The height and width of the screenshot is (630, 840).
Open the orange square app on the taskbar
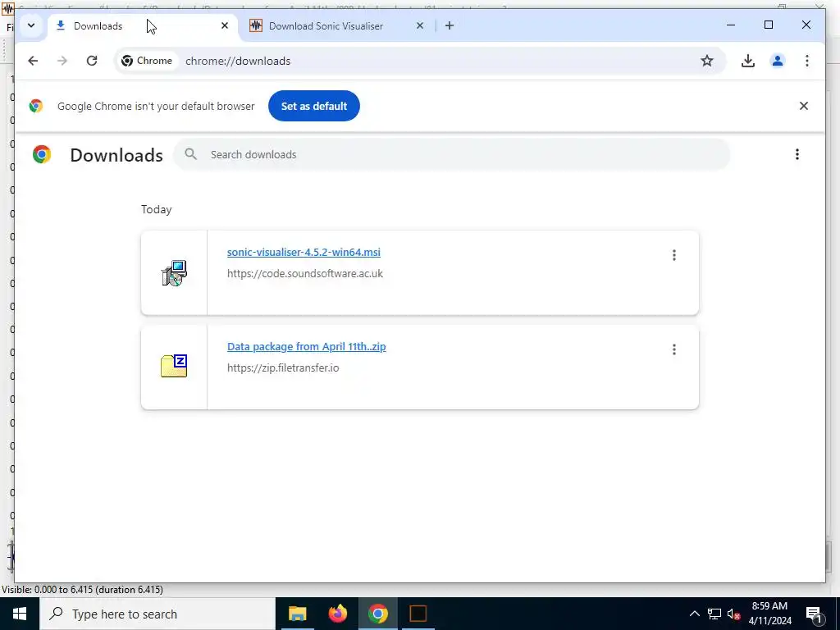tap(418, 614)
